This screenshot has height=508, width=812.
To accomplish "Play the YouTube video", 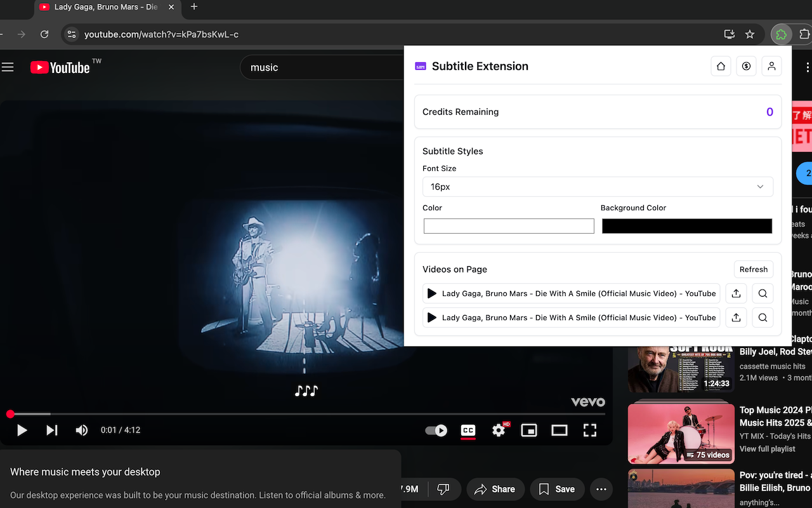I will point(22,431).
